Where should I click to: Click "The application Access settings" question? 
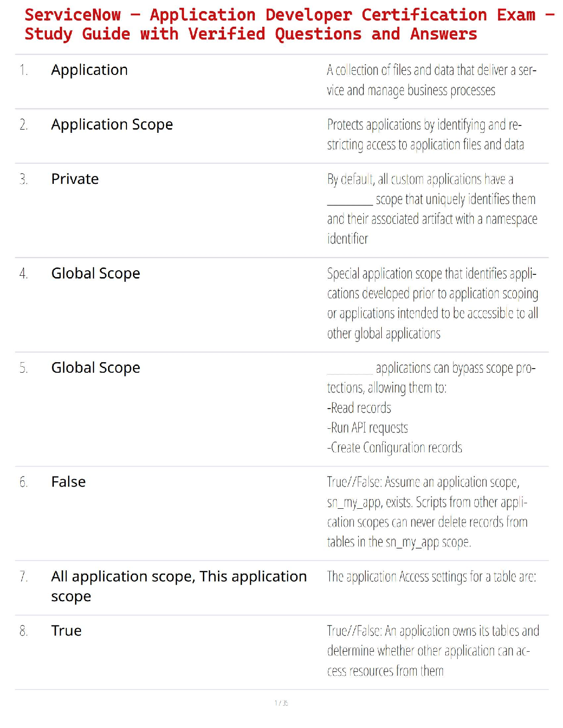[x=431, y=577]
